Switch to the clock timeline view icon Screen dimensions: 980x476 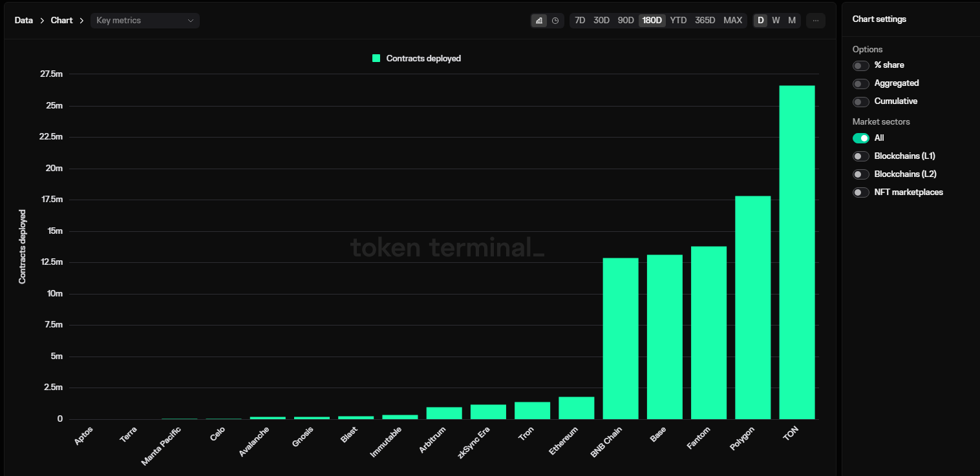[x=555, y=21]
